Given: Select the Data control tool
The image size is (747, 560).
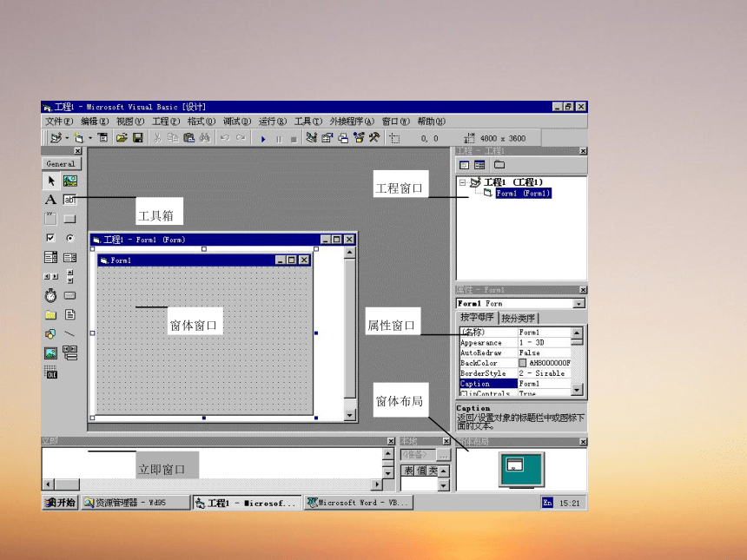Looking at the screenshot, I should click(x=70, y=352).
